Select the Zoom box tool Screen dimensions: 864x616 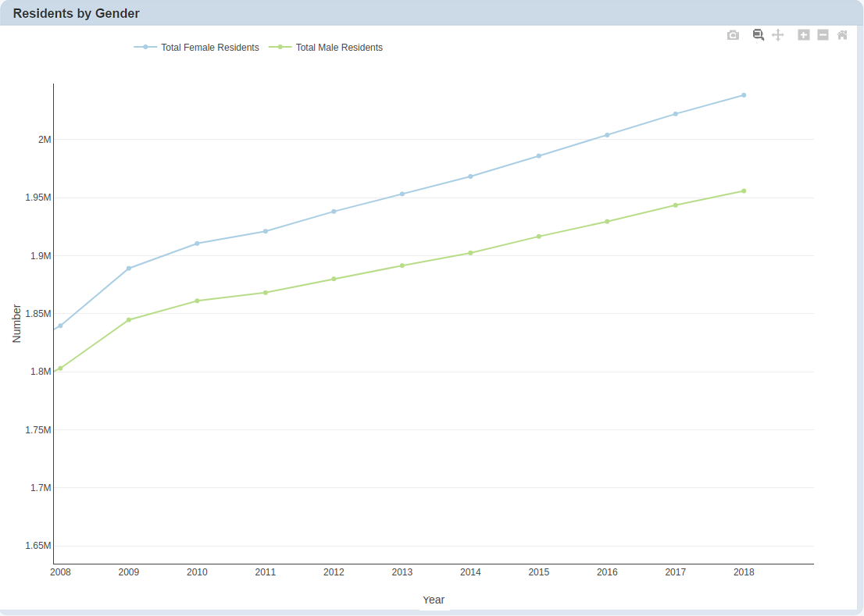[x=758, y=35]
